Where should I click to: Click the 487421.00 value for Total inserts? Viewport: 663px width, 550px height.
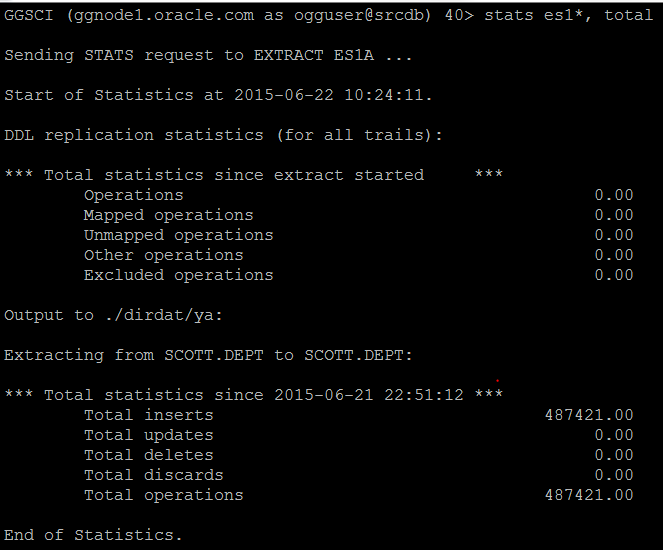tap(588, 415)
